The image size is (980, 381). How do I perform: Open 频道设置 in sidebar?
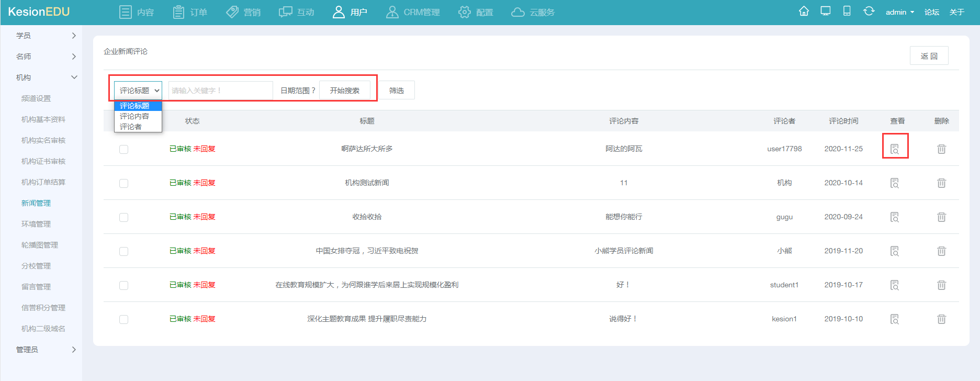point(36,98)
